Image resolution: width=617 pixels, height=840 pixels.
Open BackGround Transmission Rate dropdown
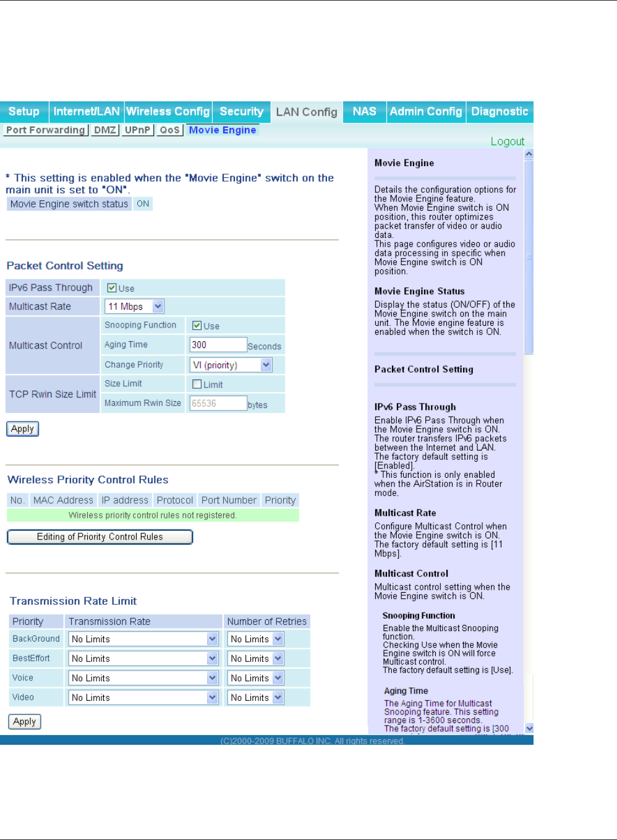(143, 639)
